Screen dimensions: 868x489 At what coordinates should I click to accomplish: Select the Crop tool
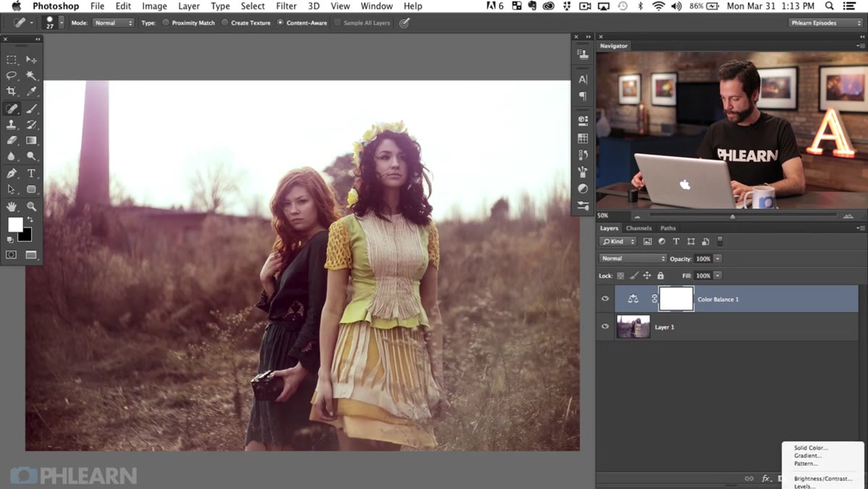tap(12, 91)
